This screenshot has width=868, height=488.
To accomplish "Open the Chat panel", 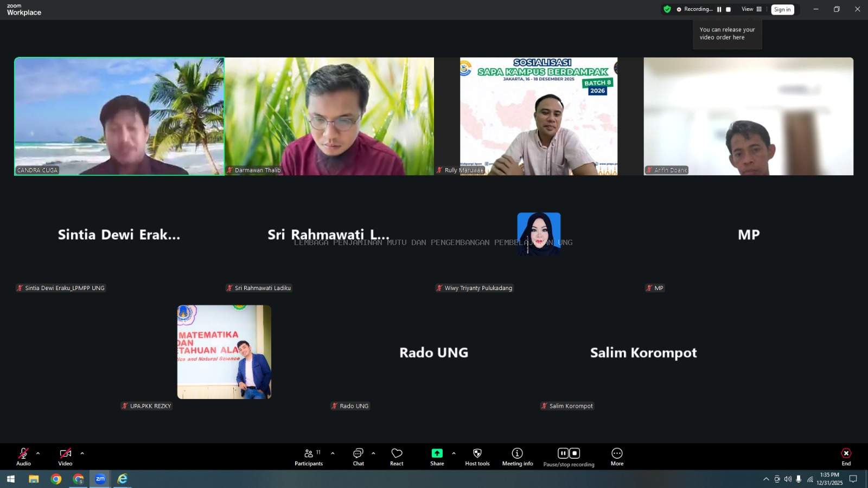I will pos(358,457).
